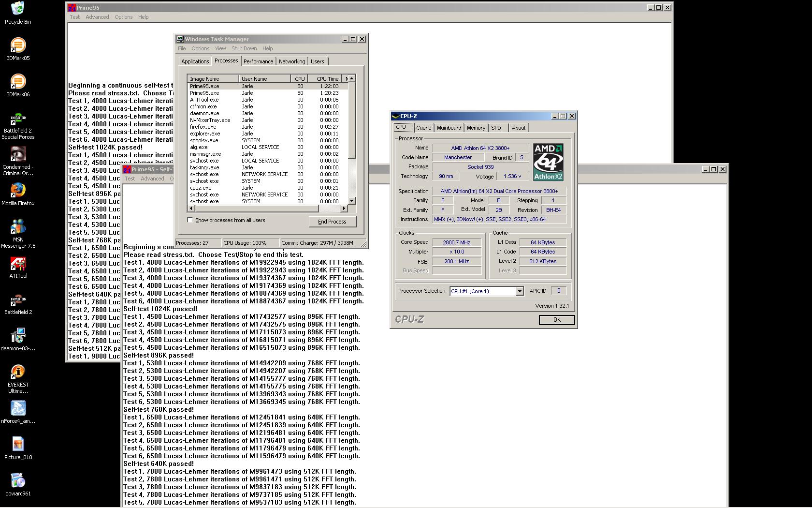Click End Process button
The image size is (812, 508).
332,222
